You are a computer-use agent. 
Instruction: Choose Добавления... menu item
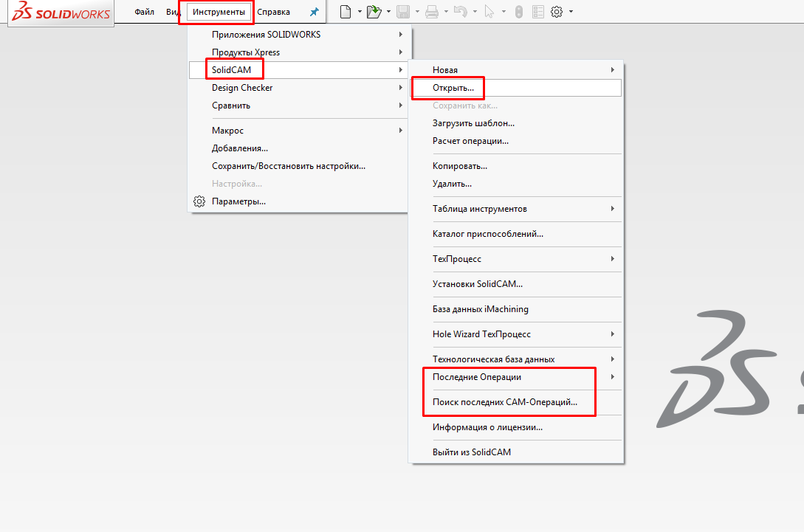point(298,148)
